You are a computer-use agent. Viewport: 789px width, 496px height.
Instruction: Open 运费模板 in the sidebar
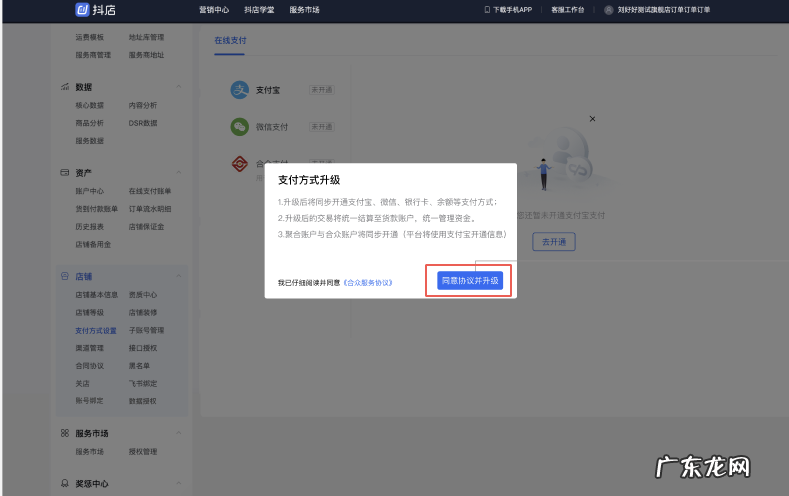pos(90,37)
